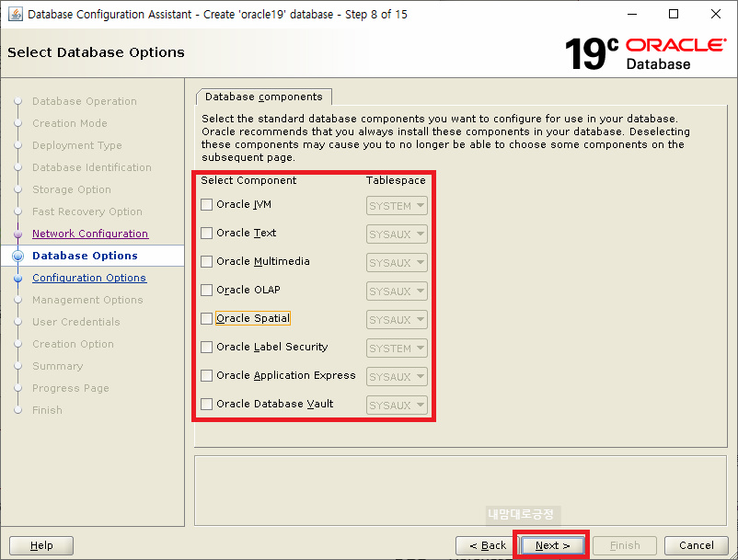This screenshot has width=738, height=560.
Task: Click Storage Option step label
Action: (72, 189)
